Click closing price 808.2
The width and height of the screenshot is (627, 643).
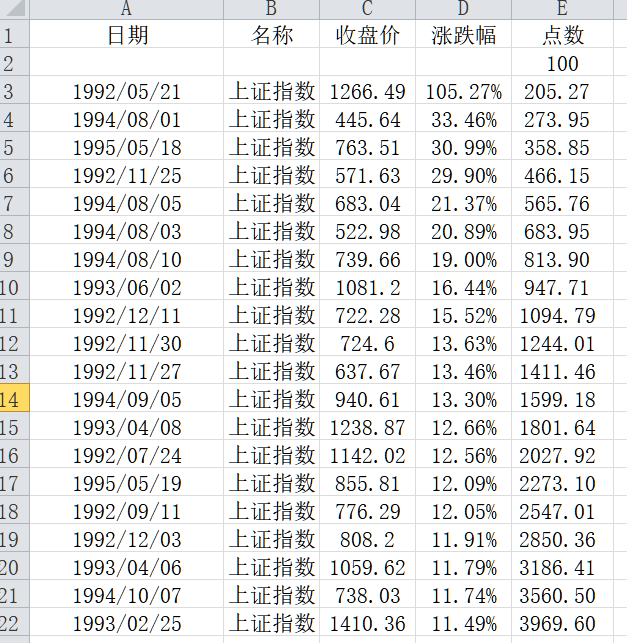click(367, 538)
